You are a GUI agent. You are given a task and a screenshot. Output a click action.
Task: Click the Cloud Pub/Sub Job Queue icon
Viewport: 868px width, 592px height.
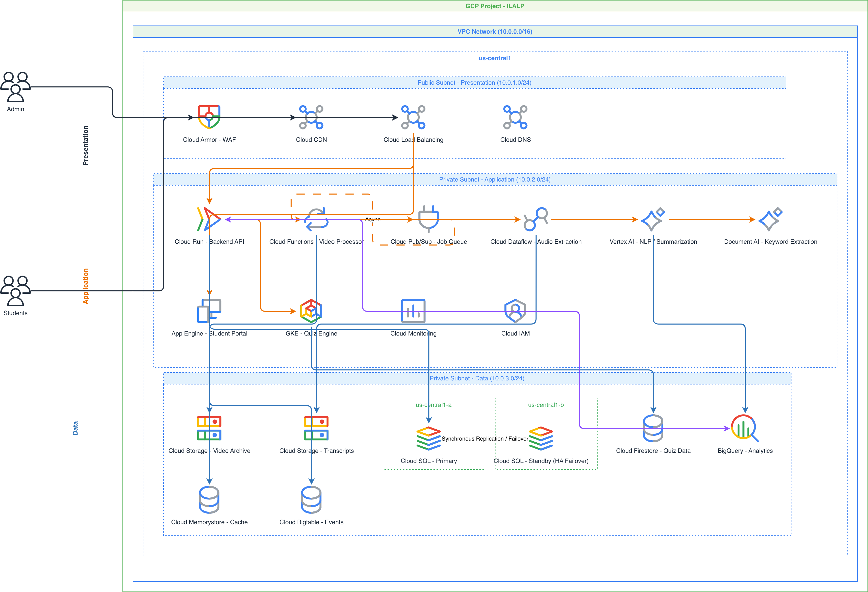coord(428,220)
